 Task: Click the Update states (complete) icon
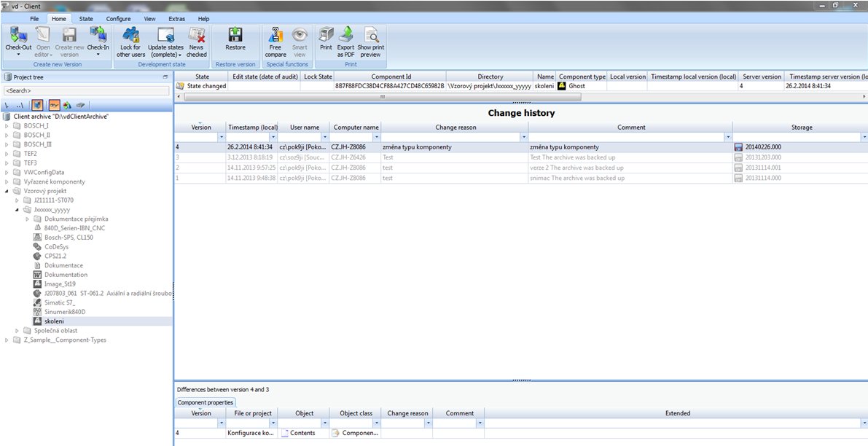[x=165, y=36]
